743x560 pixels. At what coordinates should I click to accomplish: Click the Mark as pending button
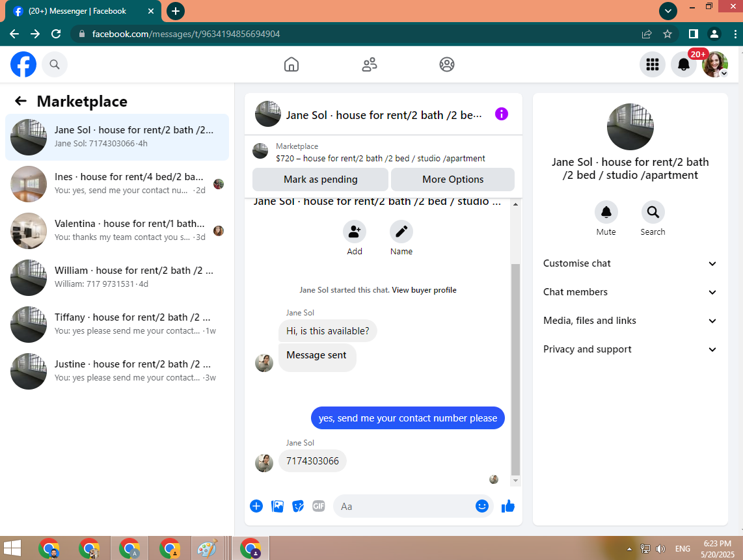pos(320,179)
